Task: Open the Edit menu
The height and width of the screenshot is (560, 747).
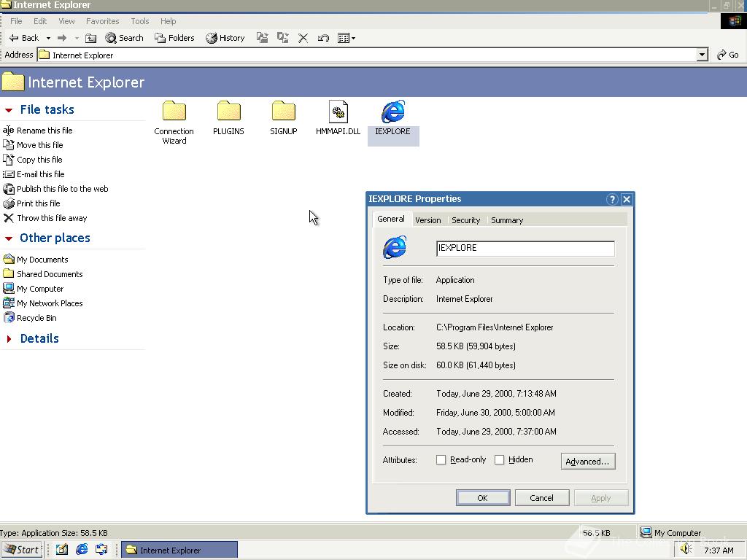Action: click(x=40, y=21)
